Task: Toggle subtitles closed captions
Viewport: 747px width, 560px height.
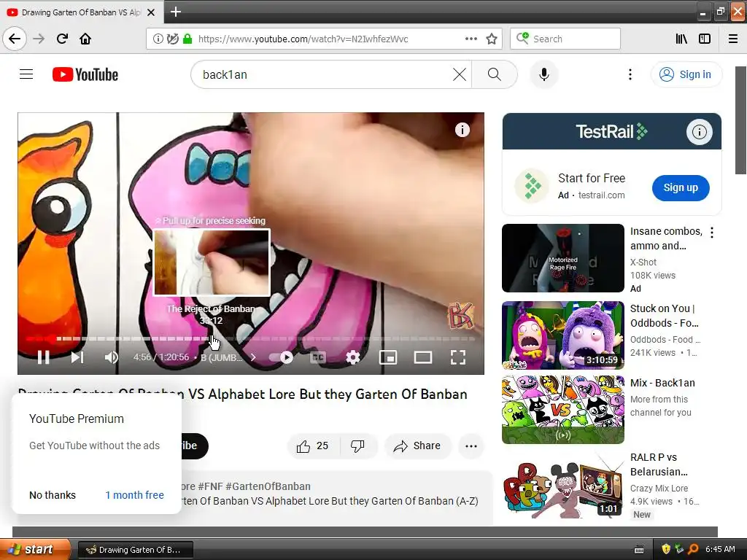Action: [318, 357]
